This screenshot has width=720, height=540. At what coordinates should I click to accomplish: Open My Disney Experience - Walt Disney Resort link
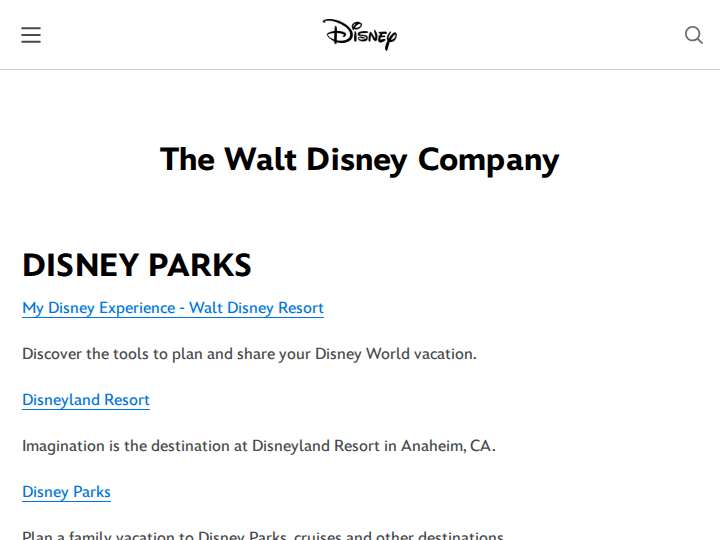pyautogui.click(x=173, y=308)
